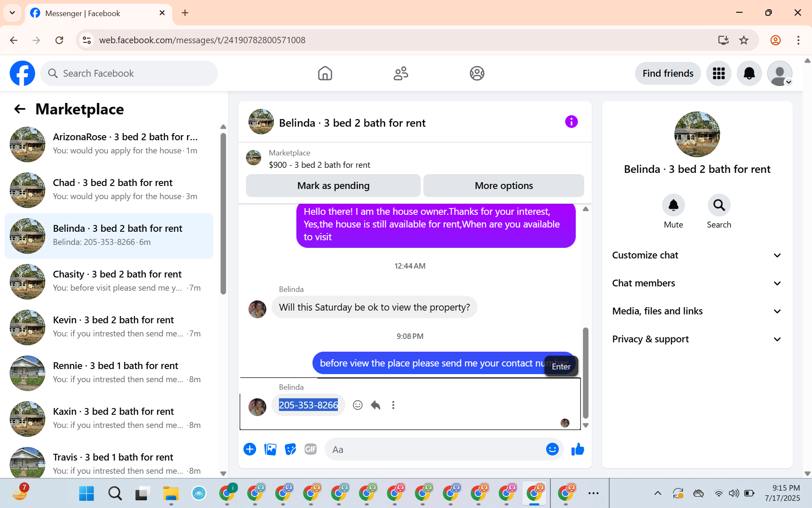Focus the Search Facebook field
The width and height of the screenshot is (812, 508).
coord(129,73)
